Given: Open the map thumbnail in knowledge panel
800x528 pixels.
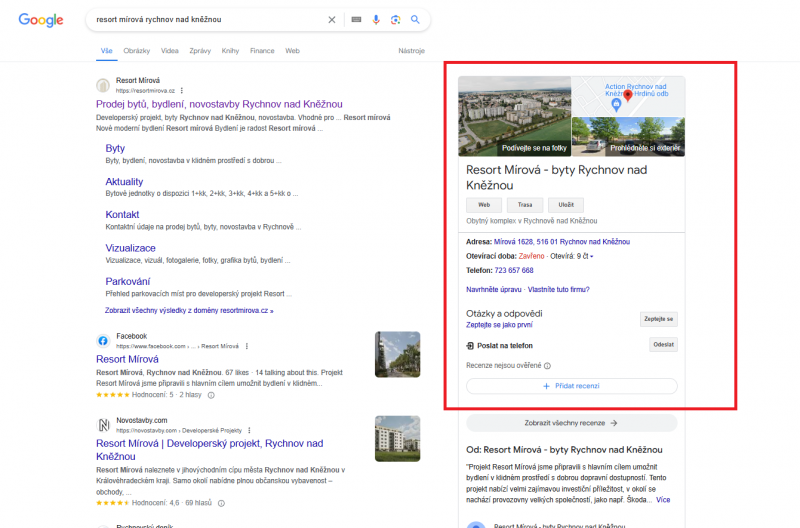Looking at the screenshot, I should click(x=628, y=96).
